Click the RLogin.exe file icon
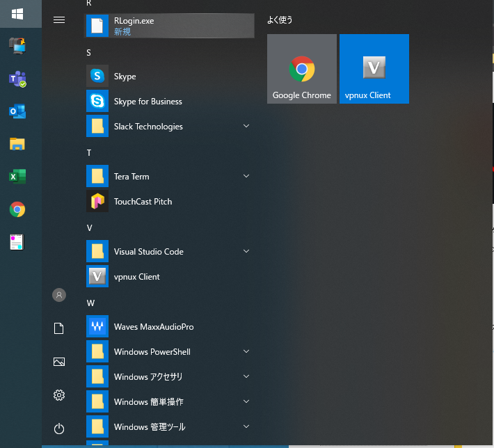This screenshot has width=494, height=448. click(97, 26)
